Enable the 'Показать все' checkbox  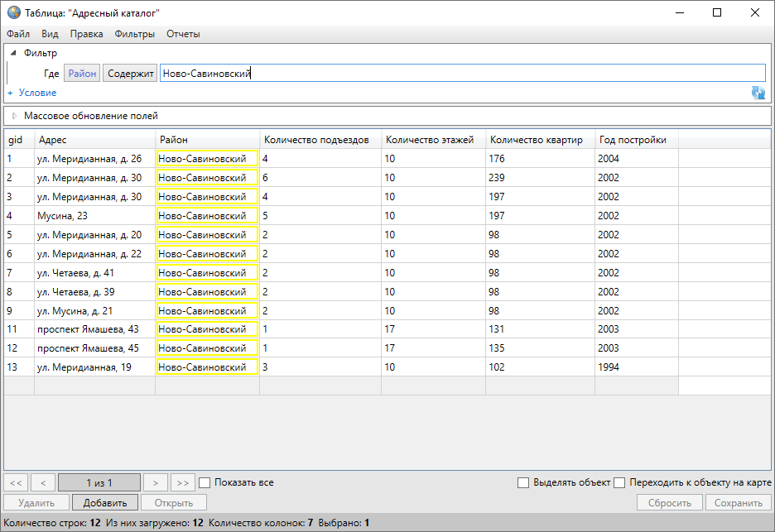pos(205,482)
